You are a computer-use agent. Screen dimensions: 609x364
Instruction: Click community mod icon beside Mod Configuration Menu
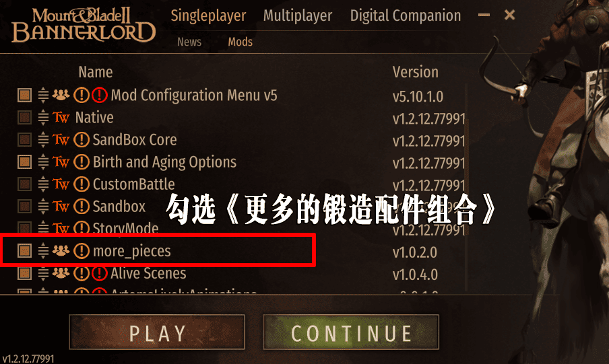click(x=61, y=95)
